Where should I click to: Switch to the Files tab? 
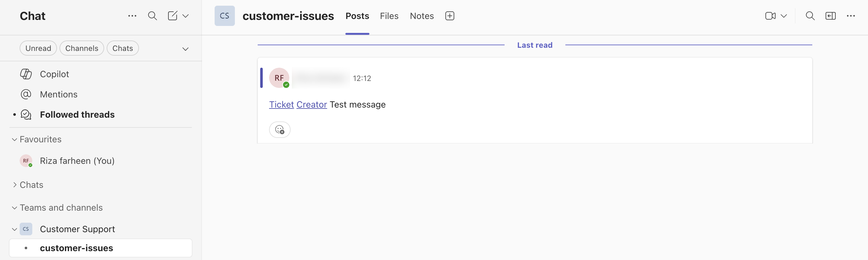point(389,15)
